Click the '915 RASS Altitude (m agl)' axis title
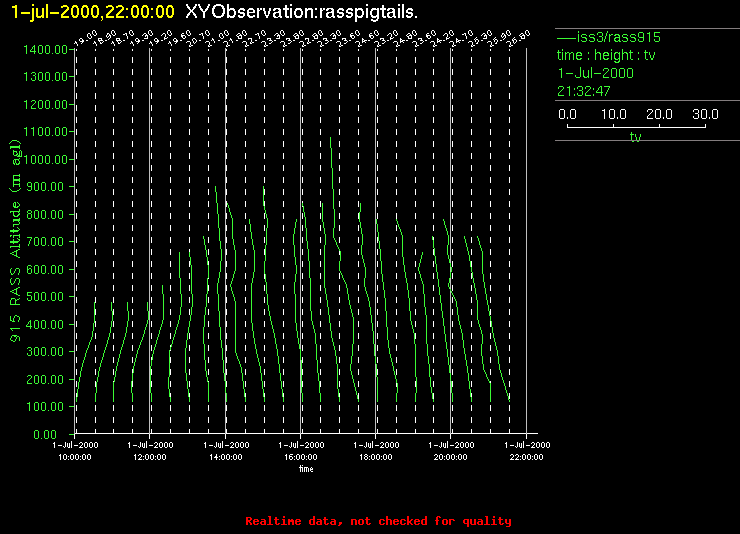The height and width of the screenshot is (534, 740). pos(16,241)
